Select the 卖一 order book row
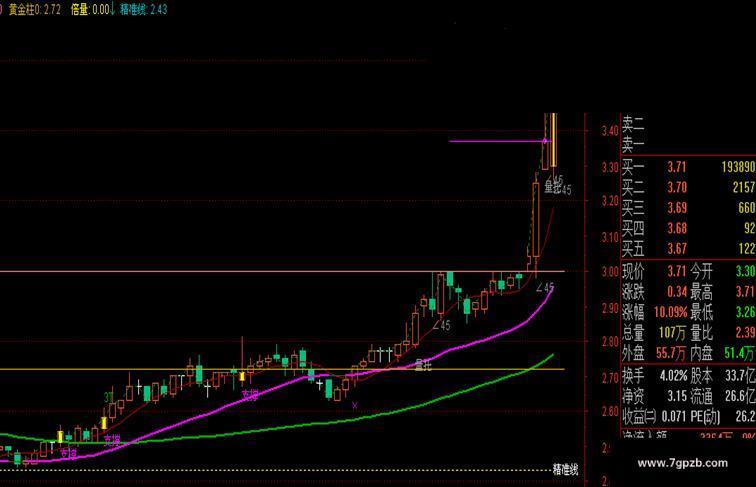Screen dimensions: 756x487 688,144
